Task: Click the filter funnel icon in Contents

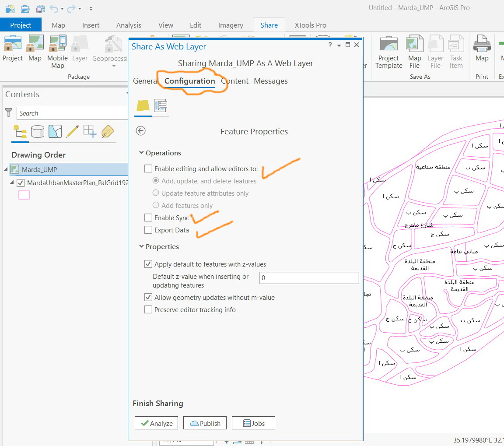Action: pyautogui.click(x=9, y=113)
